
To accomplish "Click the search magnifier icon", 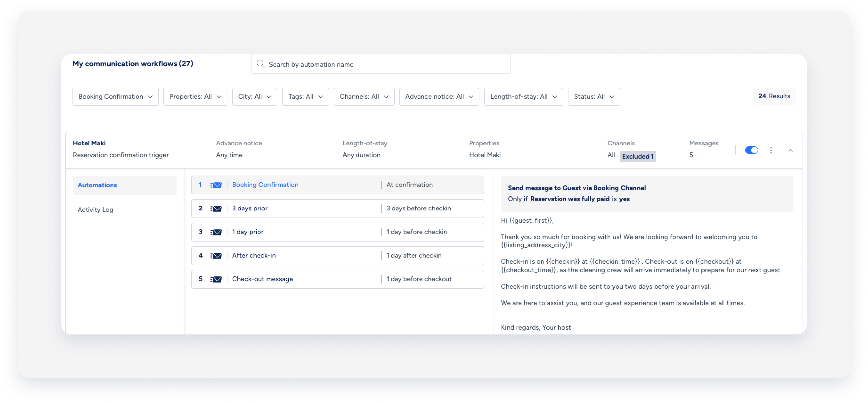I will pyautogui.click(x=260, y=64).
